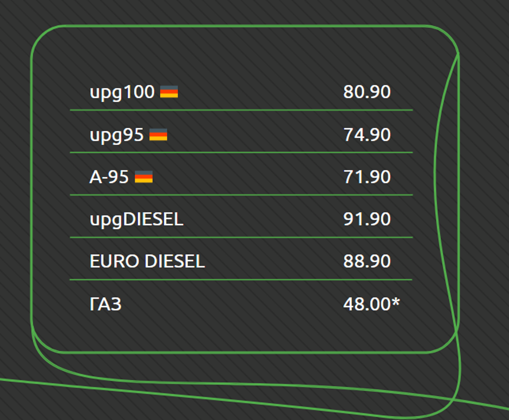Select the 88.90 EURO DIESEL price
The image size is (509, 420).
coord(367,261)
